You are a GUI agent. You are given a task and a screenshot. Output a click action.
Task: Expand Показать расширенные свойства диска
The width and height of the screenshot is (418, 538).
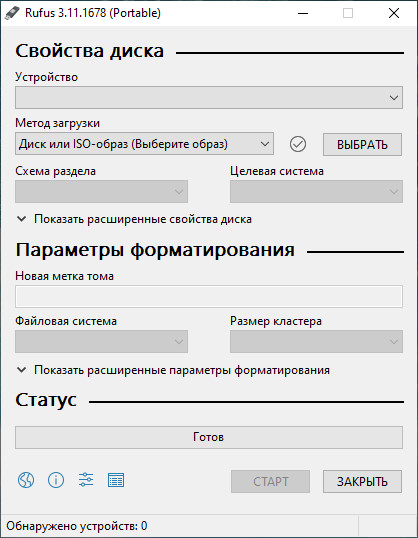[x=134, y=219]
